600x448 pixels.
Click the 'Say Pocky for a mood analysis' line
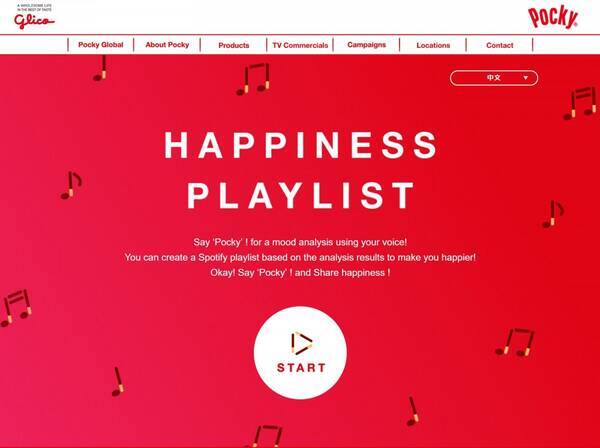coord(300,242)
